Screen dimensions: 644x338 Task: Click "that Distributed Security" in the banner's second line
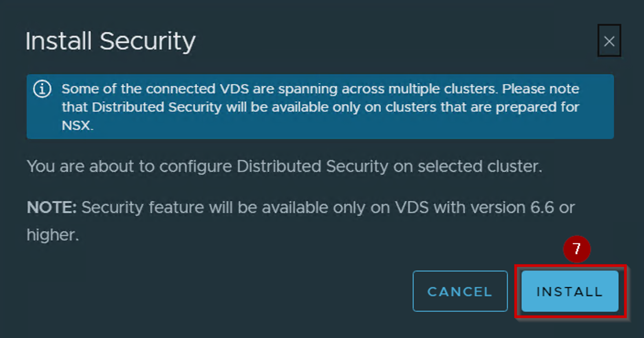click(142, 107)
